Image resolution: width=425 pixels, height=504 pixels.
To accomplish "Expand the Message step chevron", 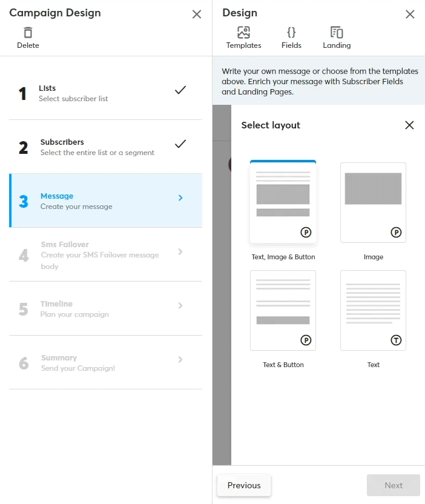I will click(x=180, y=198).
